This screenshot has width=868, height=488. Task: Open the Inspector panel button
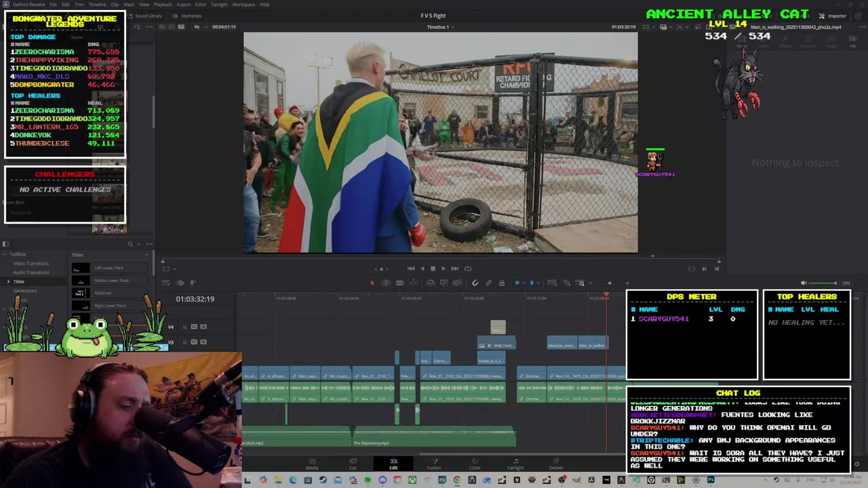coord(833,16)
